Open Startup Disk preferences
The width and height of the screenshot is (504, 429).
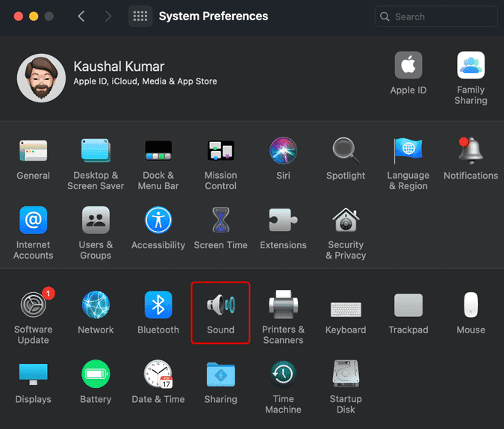click(x=346, y=387)
